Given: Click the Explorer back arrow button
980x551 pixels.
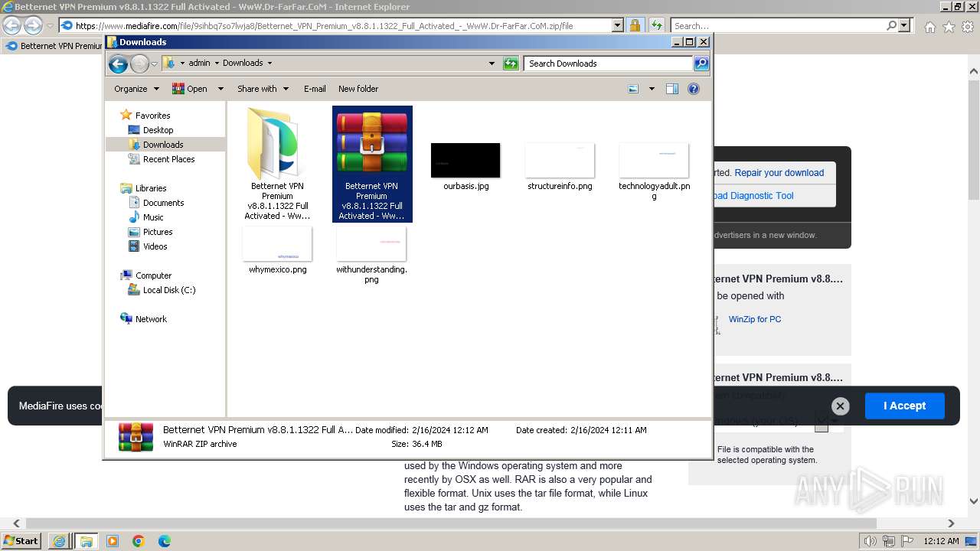Looking at the screenshot, I should point(118,64).
